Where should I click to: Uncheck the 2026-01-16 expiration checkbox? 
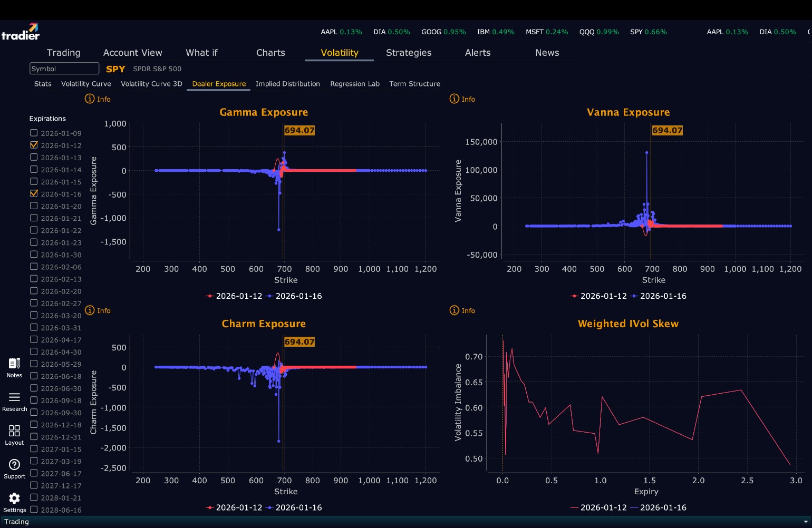(x=34, y=193)
